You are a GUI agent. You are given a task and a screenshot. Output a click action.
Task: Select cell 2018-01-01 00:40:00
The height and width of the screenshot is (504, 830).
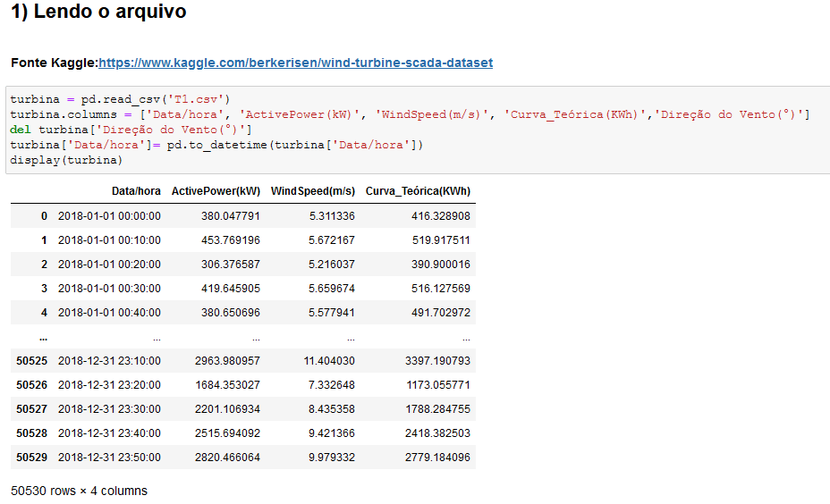click(109, 313)
